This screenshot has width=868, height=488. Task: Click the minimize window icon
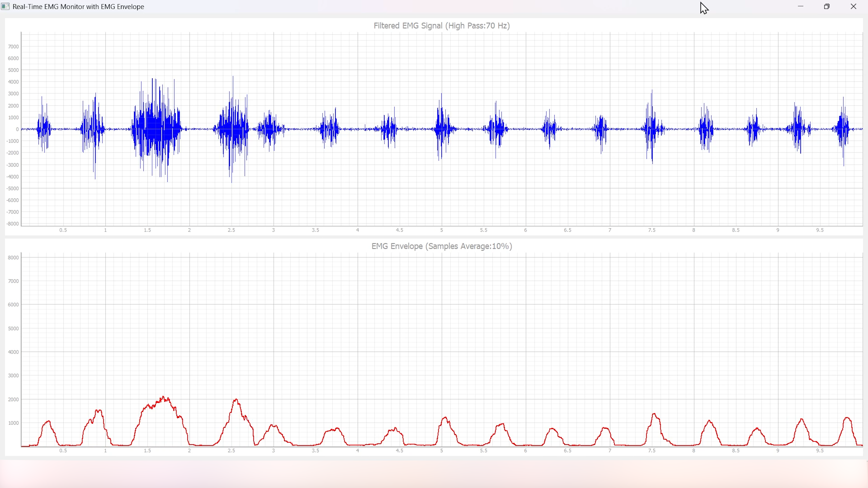pos(801,6)
